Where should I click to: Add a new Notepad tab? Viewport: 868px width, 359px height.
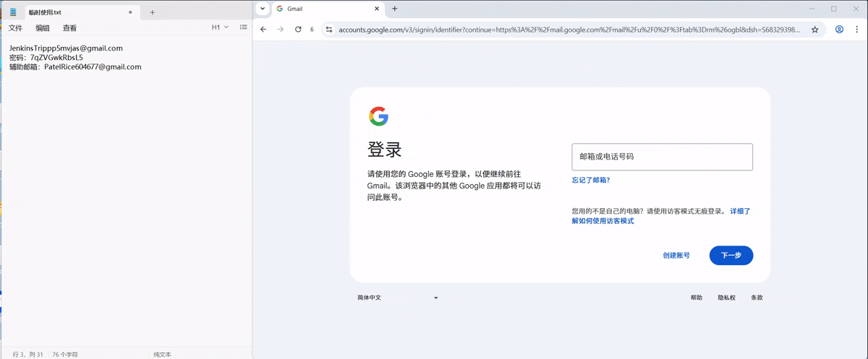pos(152,12)
